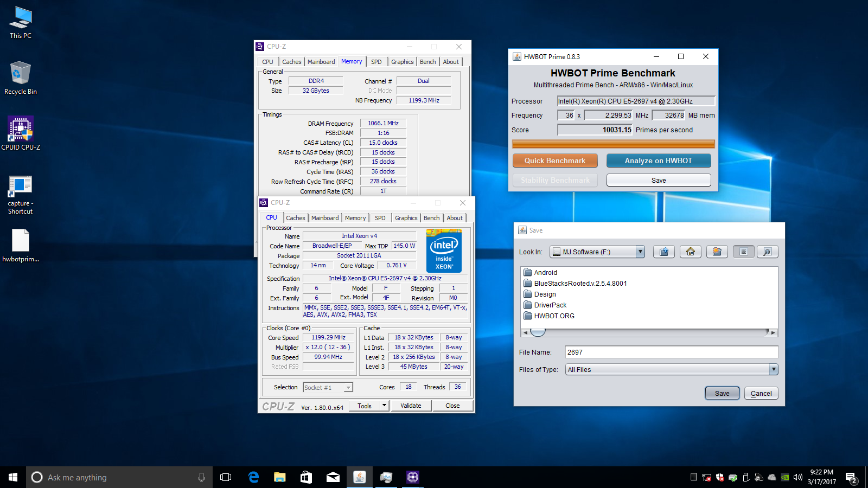Launch Microsoft Edge from taskbar
This screenshot has height=488, width=868.
(x=253, y=477)
